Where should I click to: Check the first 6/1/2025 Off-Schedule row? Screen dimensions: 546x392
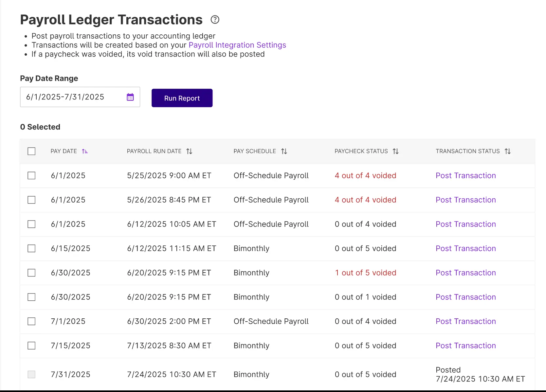[31, 175]
